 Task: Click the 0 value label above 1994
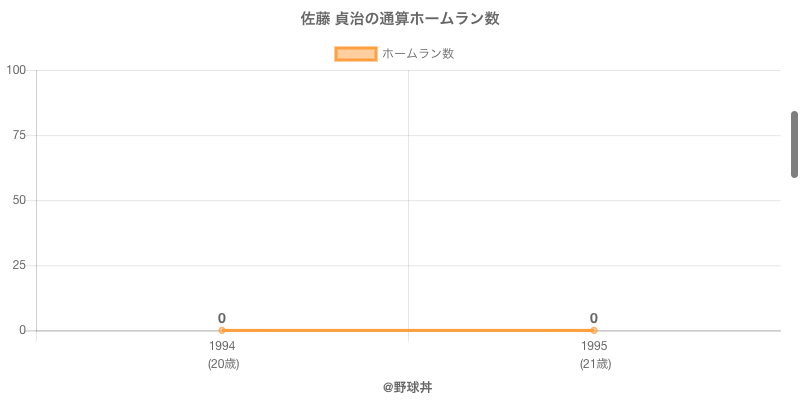(x=222, y=318)
